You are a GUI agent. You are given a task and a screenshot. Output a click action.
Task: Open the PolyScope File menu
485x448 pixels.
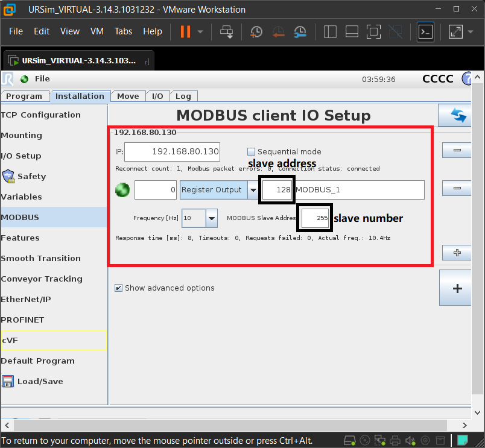click(42, 79)
